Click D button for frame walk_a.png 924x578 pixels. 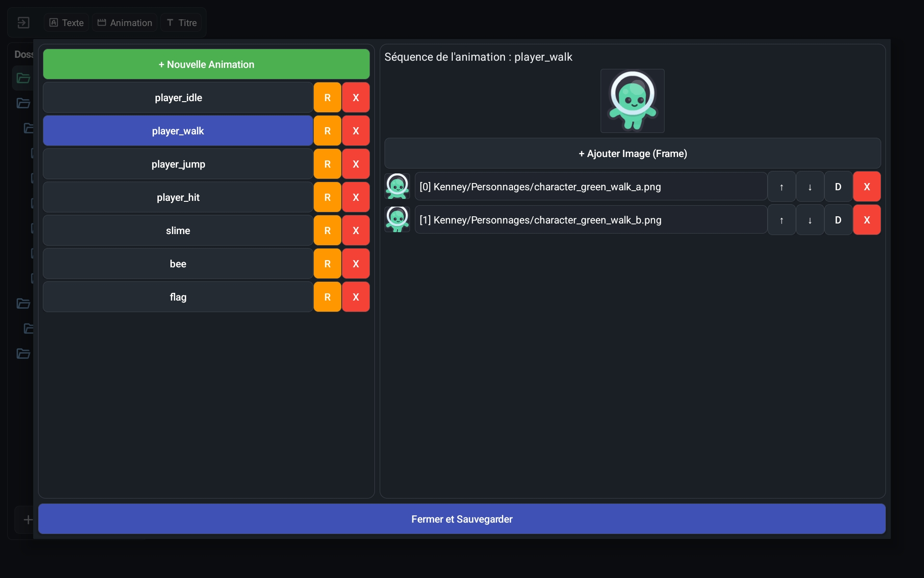(838, 186)
